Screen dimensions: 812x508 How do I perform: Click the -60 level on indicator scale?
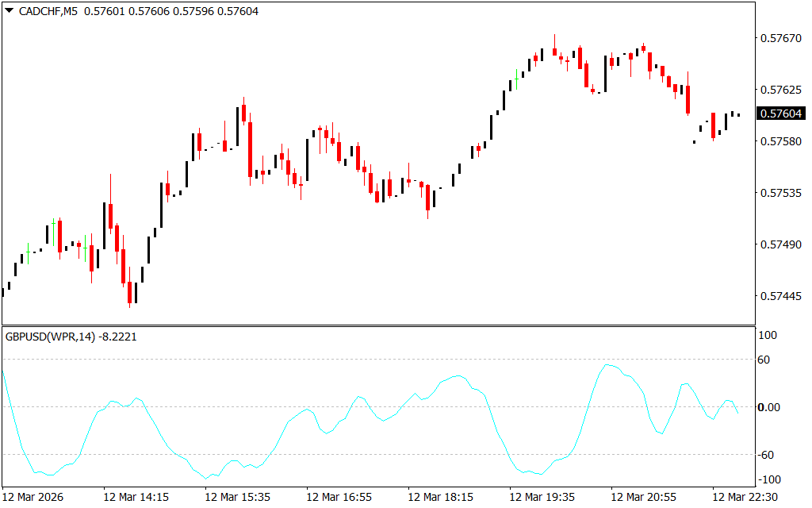pos(768,455)
